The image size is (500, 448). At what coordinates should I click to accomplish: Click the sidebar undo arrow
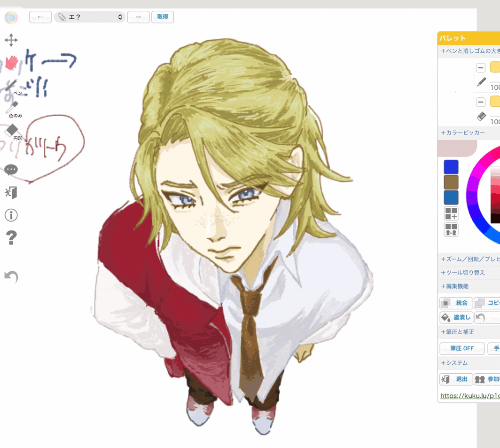11,276
